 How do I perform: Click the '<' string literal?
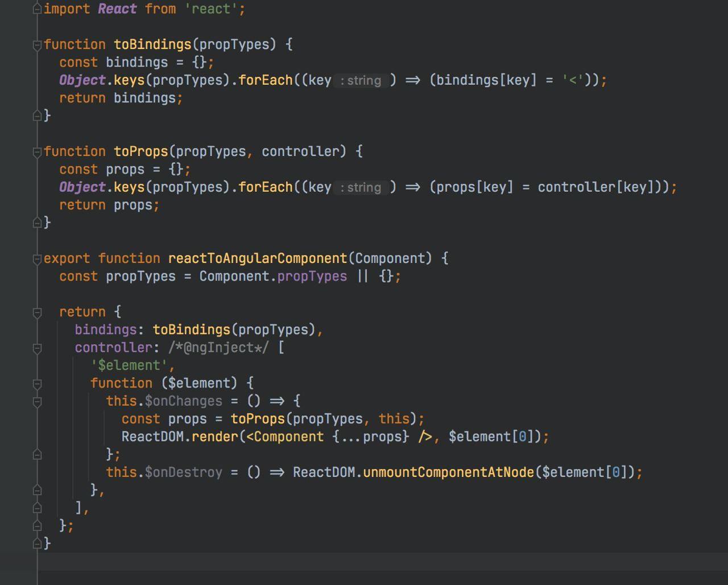coord(573,80)
